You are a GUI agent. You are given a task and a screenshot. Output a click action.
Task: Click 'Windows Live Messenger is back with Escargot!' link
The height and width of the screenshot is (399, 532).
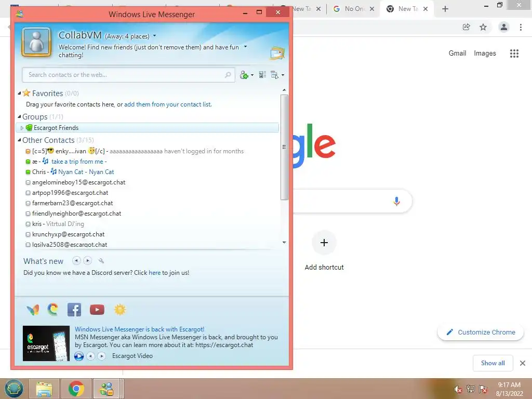pos(139,329)
